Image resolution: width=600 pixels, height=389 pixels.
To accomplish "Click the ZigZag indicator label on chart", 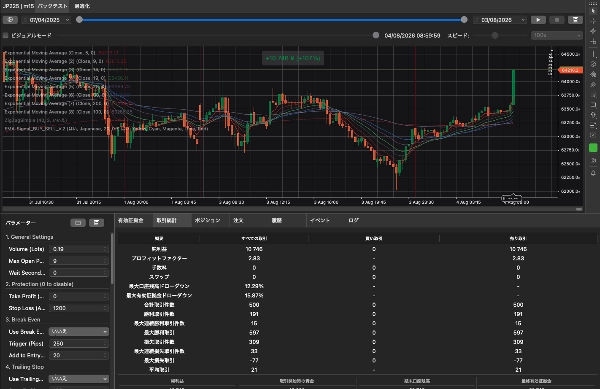I will point(36,120).
